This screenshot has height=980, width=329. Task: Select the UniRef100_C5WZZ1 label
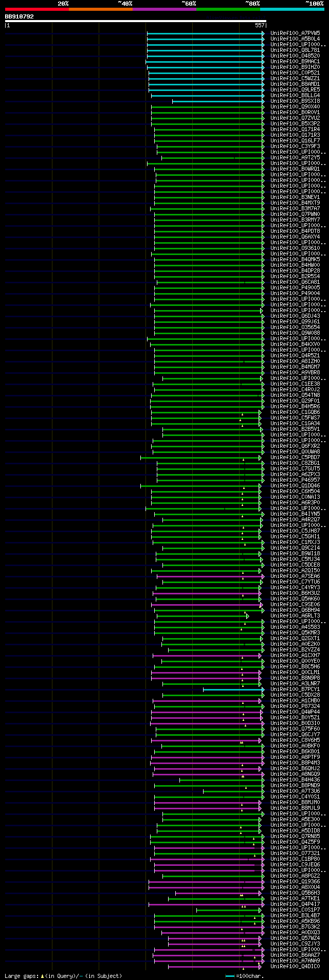tap(295, 78)
